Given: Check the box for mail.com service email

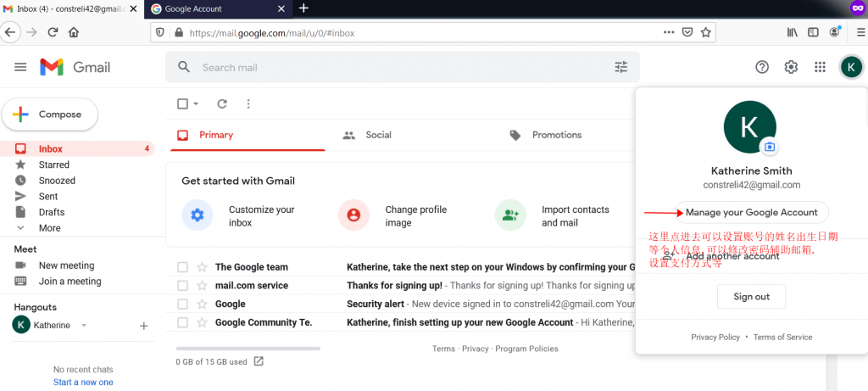Looking at the screenshot, I should (x=183, y=286).
